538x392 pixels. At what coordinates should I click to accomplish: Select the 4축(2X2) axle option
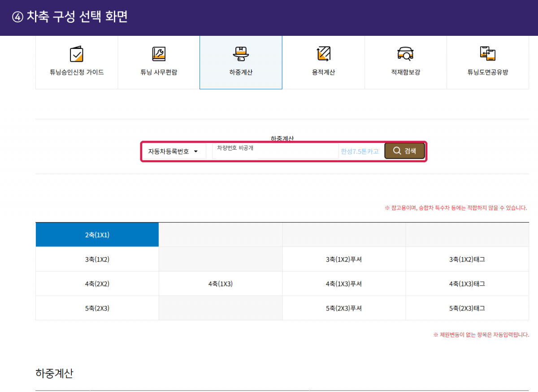(x=97, y=284)
